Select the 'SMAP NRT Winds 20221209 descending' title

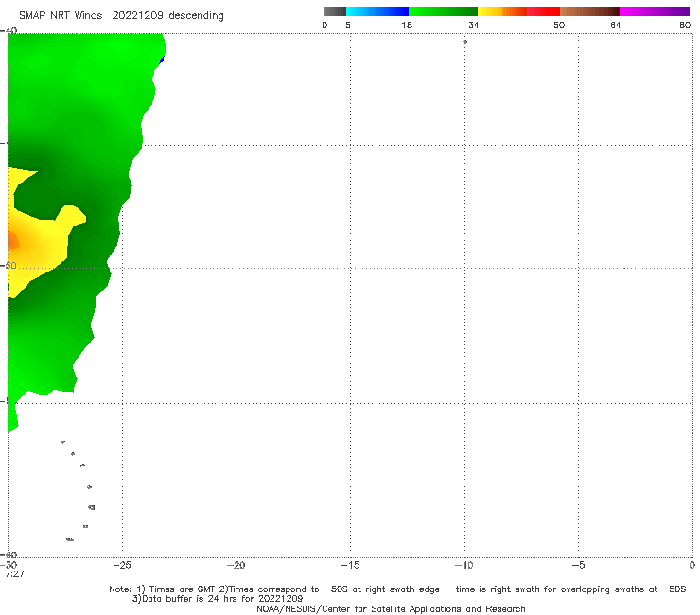(x=121, y=16)
